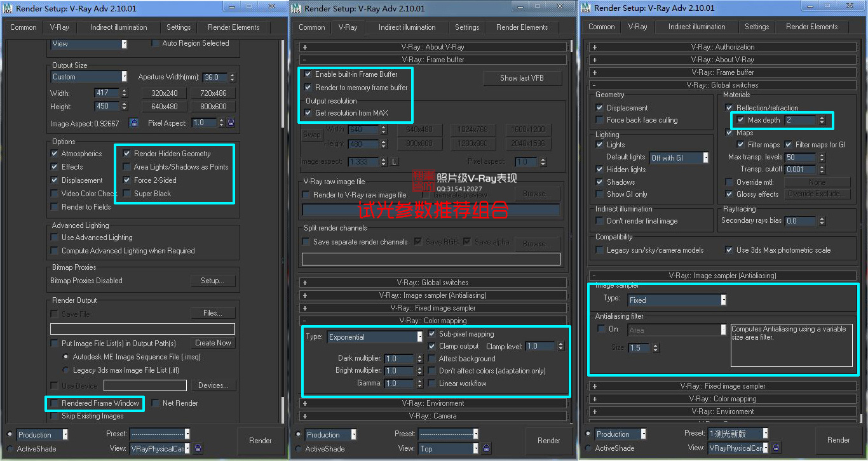Image resolution: width=868 pixels, height=461 pixels.
Task: Adjust the Gamma spinner arrows
Action: (419, 384)
